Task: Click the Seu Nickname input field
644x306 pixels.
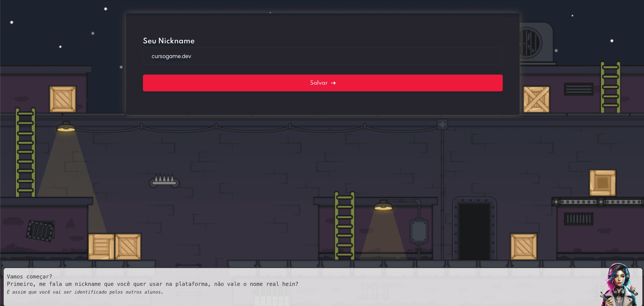Action: (x=323, y=56)
